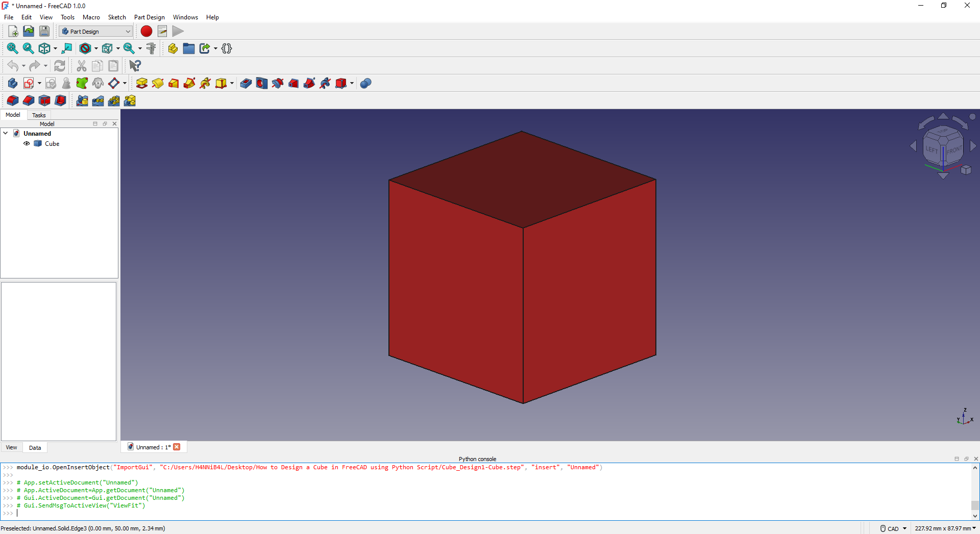Click the Fit All view icon
Image resolution: width=980 pixels, height=534 pixels.
coord(12,48)
